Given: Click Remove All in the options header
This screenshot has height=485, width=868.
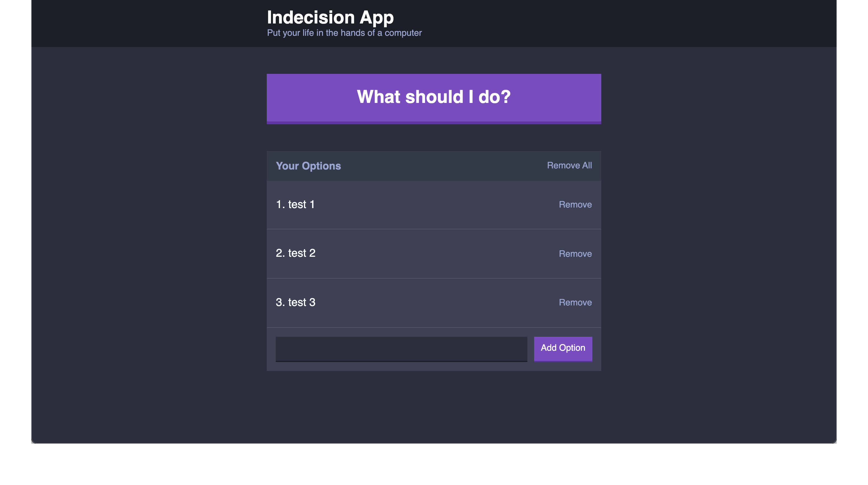Looking at the screenshot, I should (569, 166).
